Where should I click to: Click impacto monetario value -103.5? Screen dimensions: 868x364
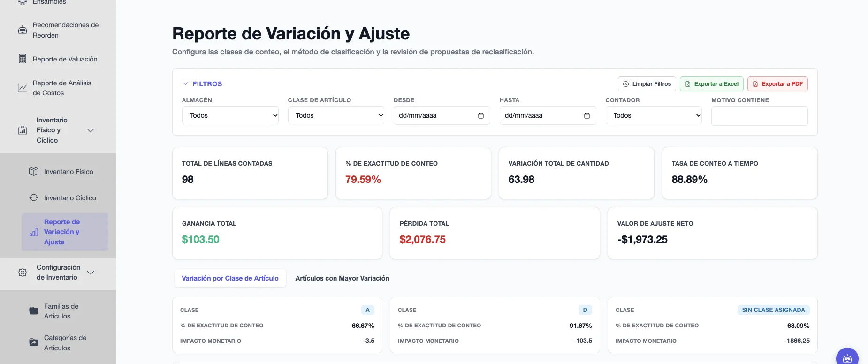[583, 341]
